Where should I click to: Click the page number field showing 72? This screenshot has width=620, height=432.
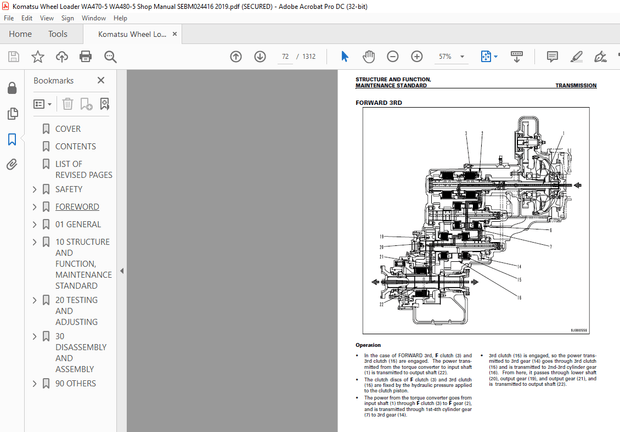pos(285,57)
